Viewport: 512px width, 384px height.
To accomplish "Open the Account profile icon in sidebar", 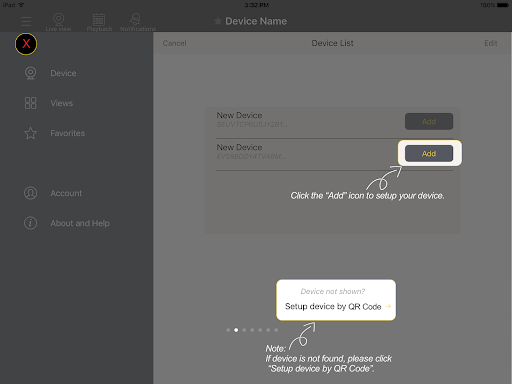I will click(x=31, y=193).
